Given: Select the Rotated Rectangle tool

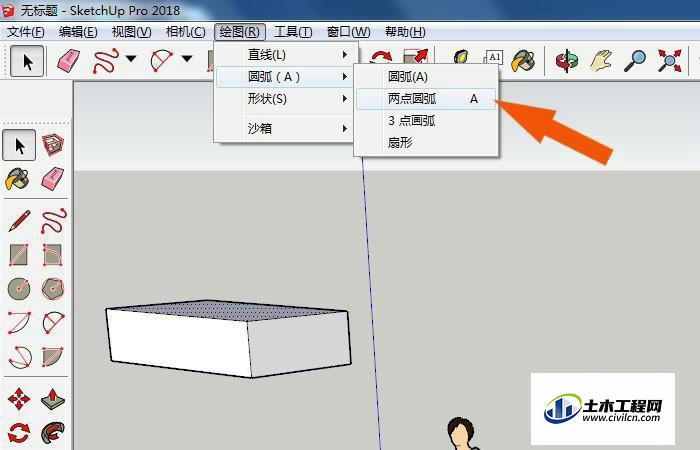Looking at the screenshot, I should tap(53, 255).
